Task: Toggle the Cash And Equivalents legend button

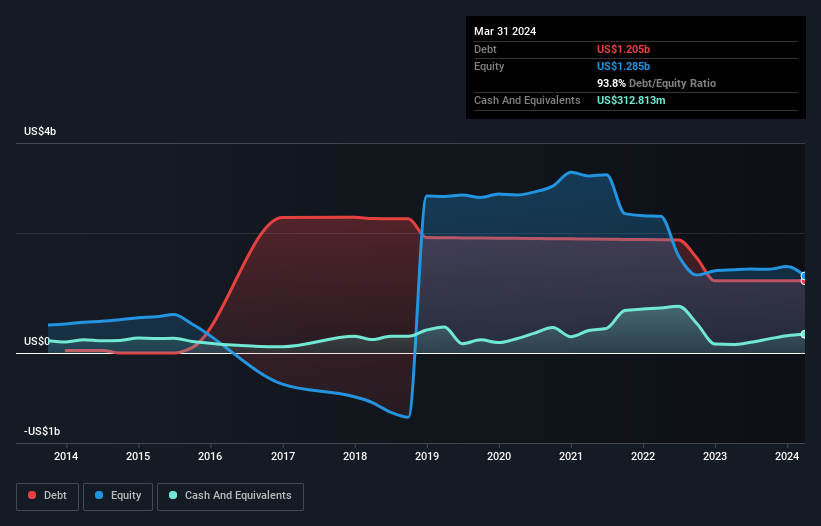Action: click(230, 496)
